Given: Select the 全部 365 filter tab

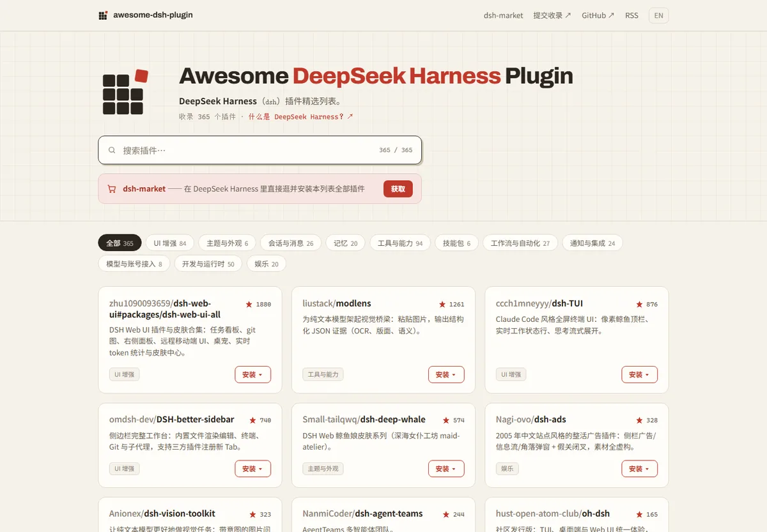Looking at the screenshot, I should 120,243.
